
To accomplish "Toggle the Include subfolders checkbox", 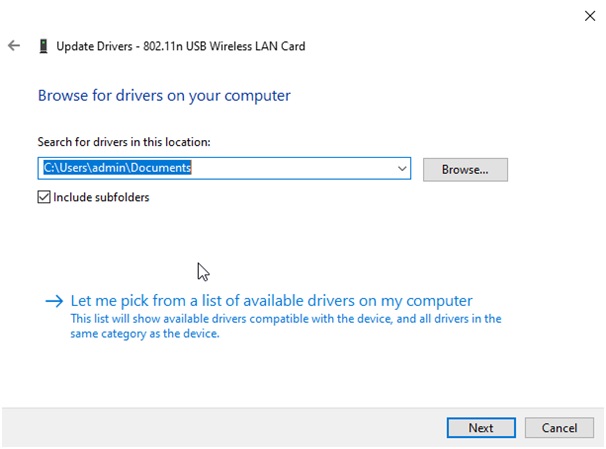I will 44,198.
